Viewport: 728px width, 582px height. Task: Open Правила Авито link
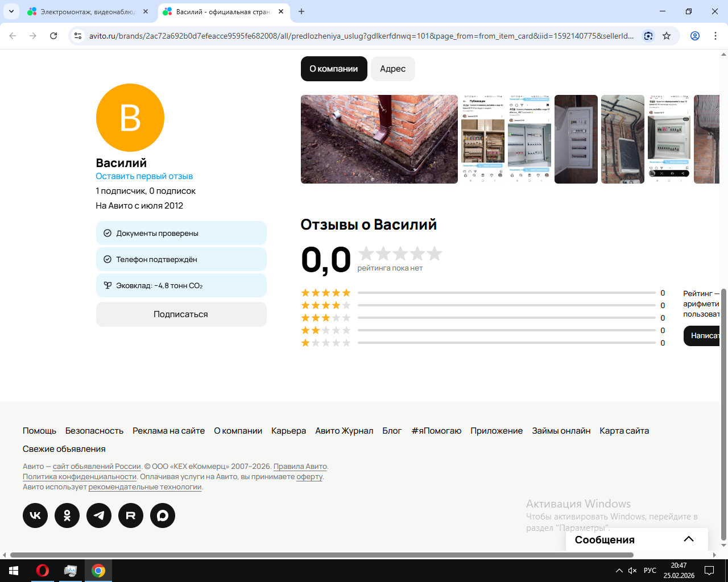click(300, 467)
